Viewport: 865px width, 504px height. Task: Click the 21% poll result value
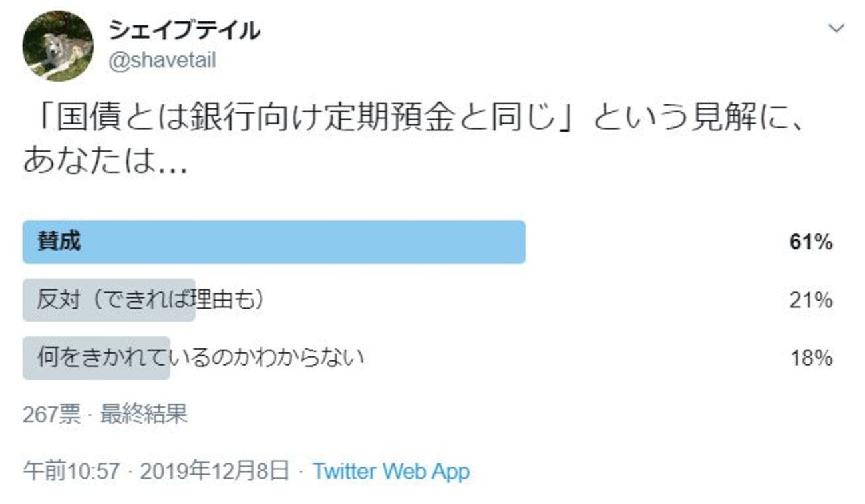[x=811, y=301]
